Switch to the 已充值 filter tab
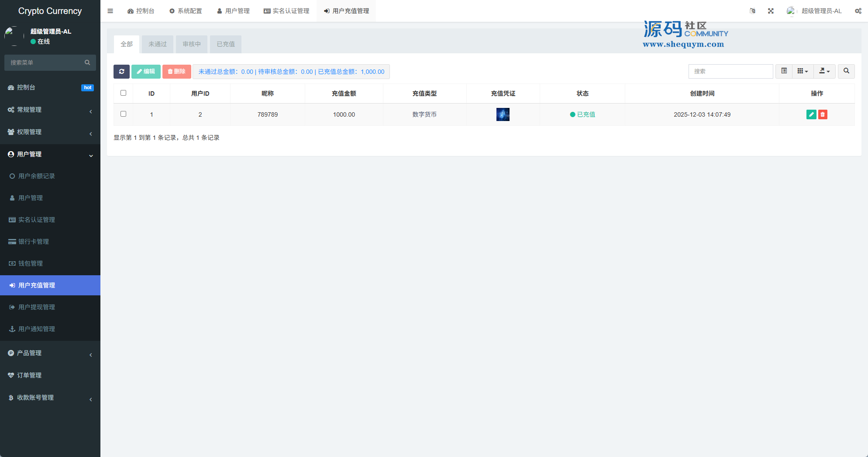Viewport: 868px width, 457px height. pyautogui.click(x=226, y=44)
